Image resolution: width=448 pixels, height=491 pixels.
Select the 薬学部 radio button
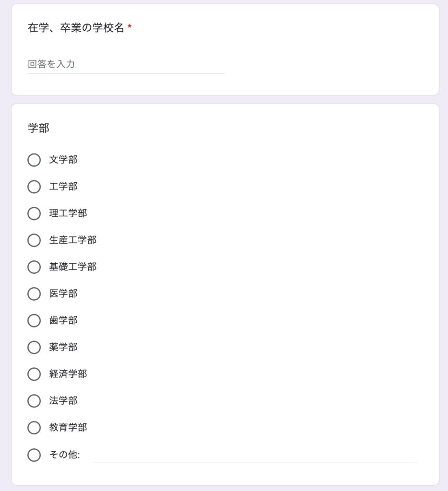click(x=34, y=347)
